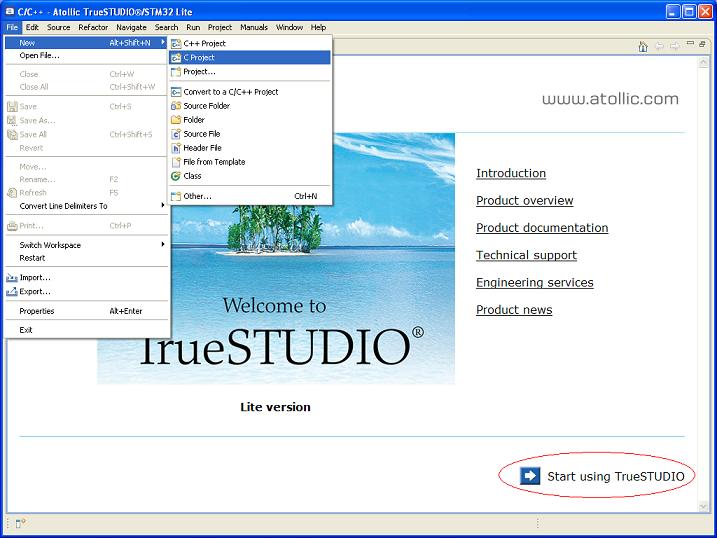Open the Engineering services link
The width and height of the screenshot is (717, 538).
pos(535,283)
